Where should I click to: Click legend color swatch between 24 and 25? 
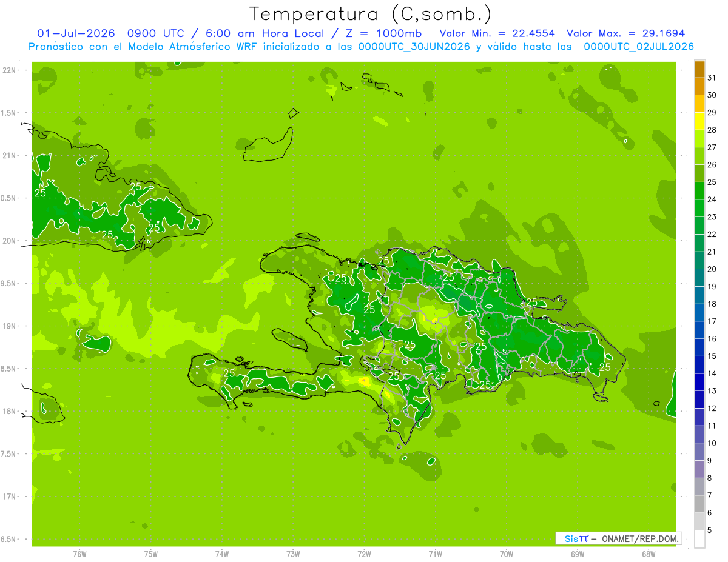click(x=699, y=190)
